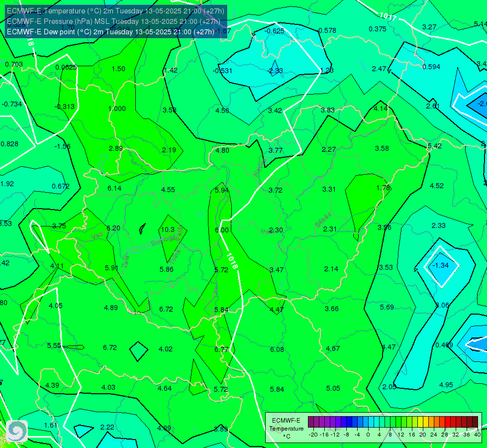The height and width of the screenshot is (448, 487).
Task: Click the 4.05 map value
Action: (x=56, y=306)
